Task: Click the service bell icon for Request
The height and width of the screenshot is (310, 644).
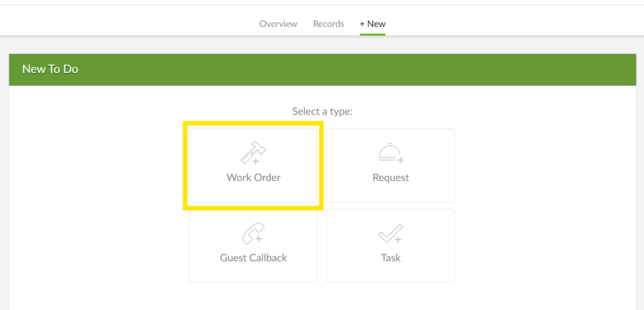Action: [391, 153]
